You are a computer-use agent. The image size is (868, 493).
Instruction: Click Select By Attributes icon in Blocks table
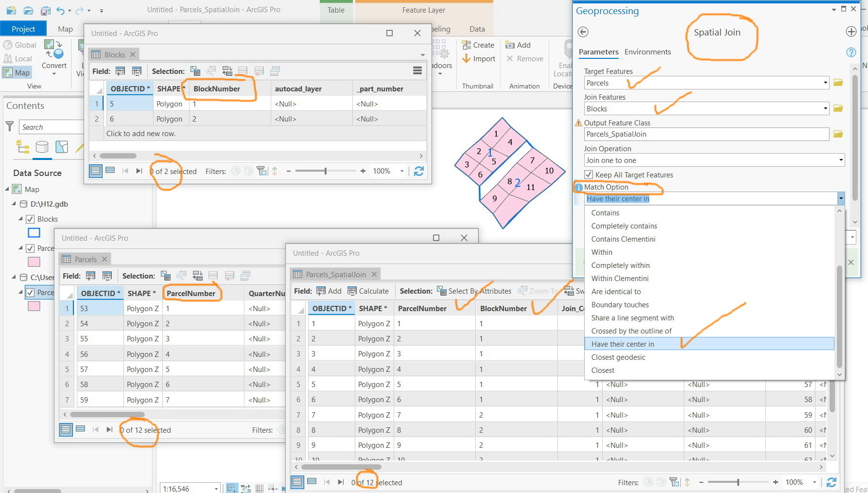point(195,71)
